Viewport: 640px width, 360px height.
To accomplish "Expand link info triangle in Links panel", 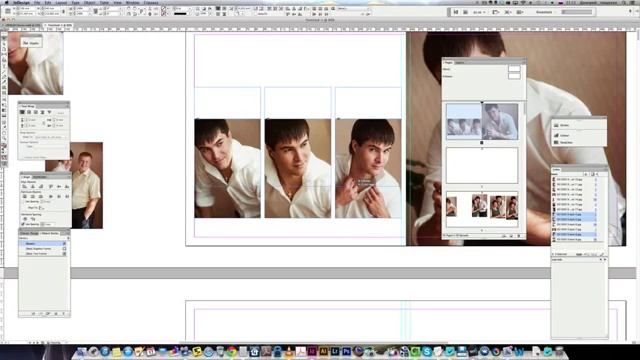I will click(554, 254).
